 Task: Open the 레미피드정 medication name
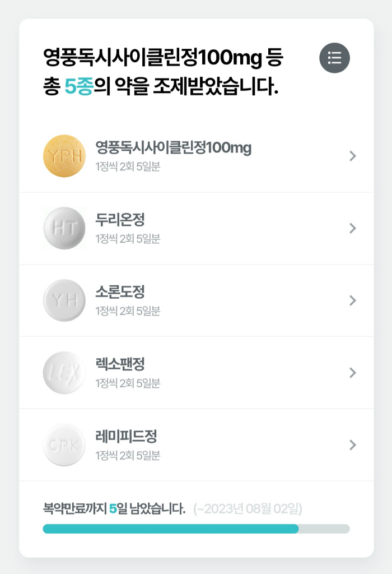pyautogui.click(x=126, y=437)
